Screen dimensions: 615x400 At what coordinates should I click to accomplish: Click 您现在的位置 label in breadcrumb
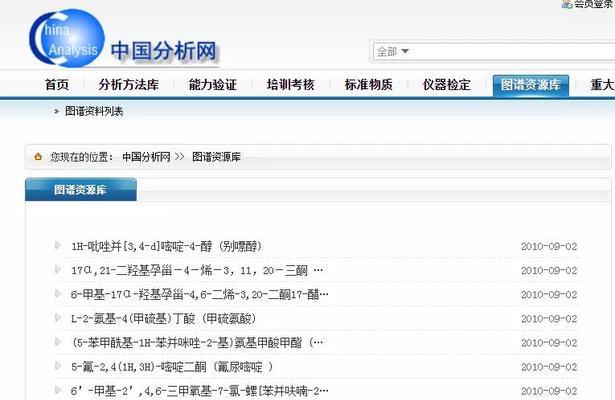coord(81,157)
